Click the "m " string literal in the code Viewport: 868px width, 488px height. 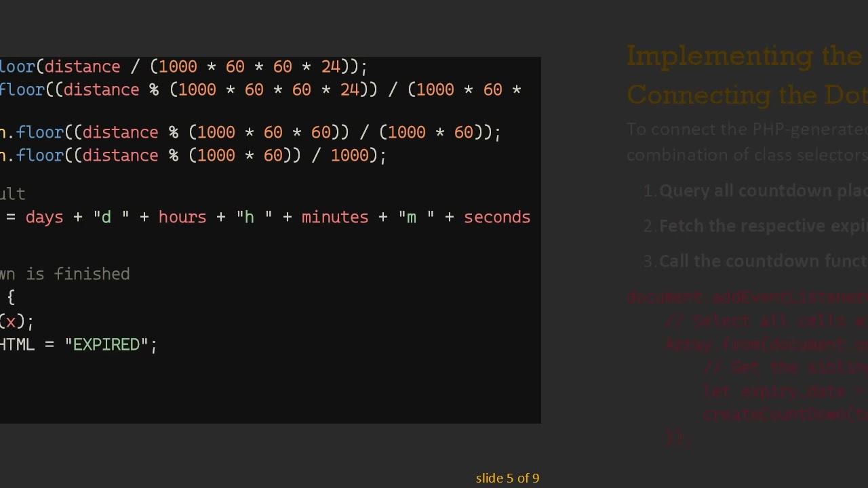click(x=416, y=218)
